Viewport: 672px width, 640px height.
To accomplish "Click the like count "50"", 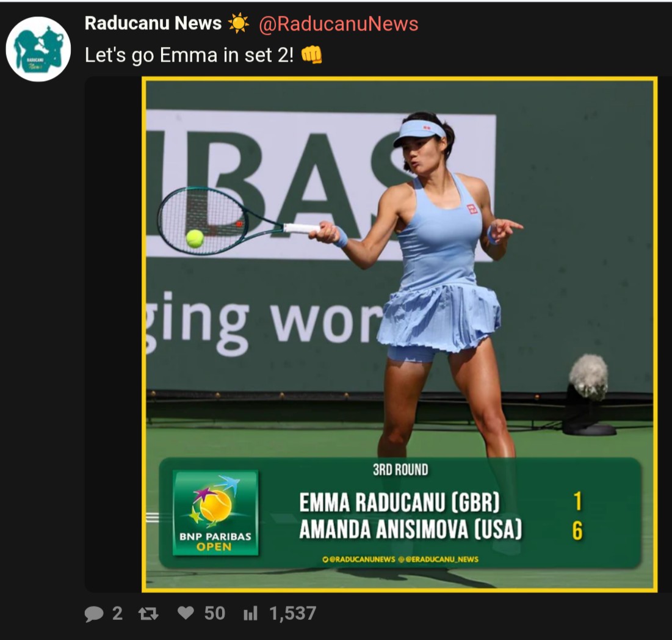I will (x=215, y=613).
